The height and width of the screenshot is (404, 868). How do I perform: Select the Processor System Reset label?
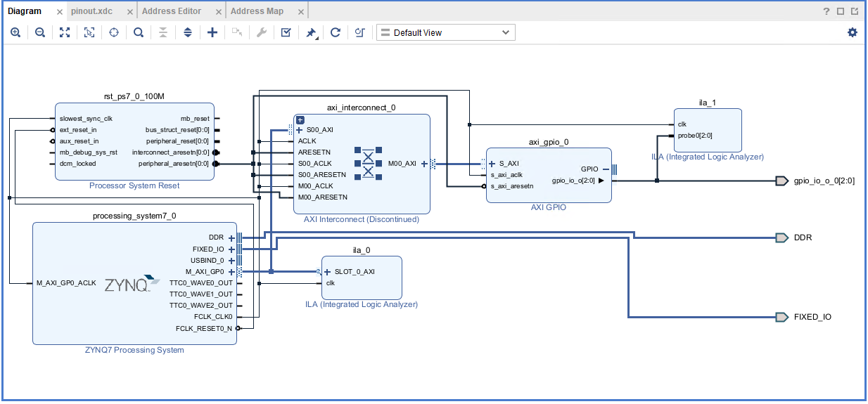click(x=134, y=186)
